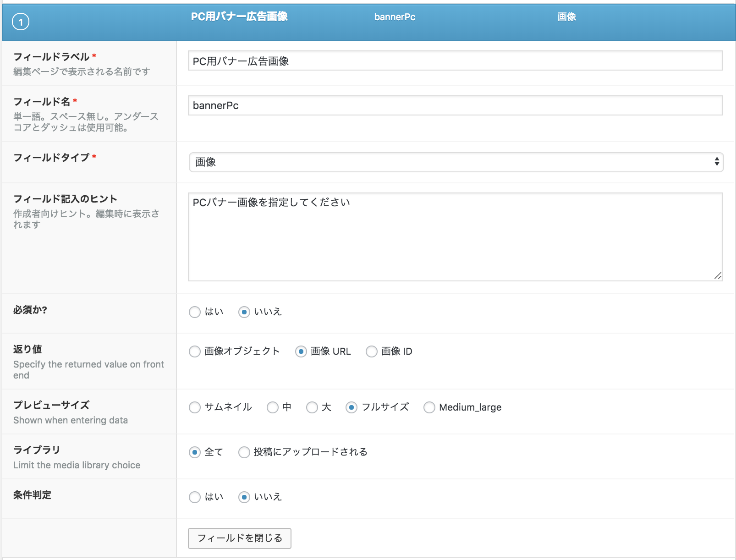736x560 pixels.
Task: Click the field hint textarea
Action: click(455, 237)
